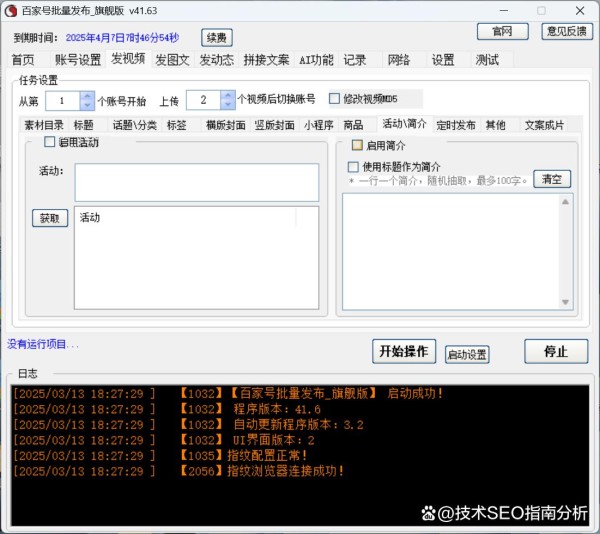Click the 简介 scrollbar down arrow
This screenshot has height=534, width=600.
coord(565,302)
